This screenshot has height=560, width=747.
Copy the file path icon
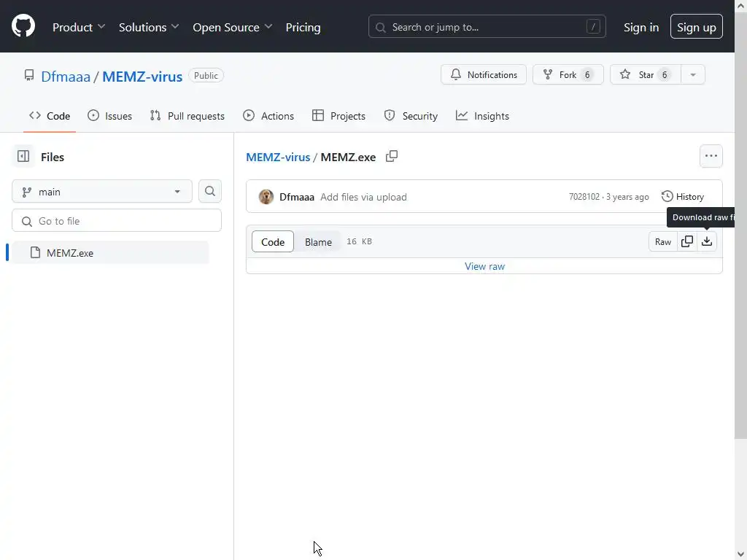pos(392,156)
